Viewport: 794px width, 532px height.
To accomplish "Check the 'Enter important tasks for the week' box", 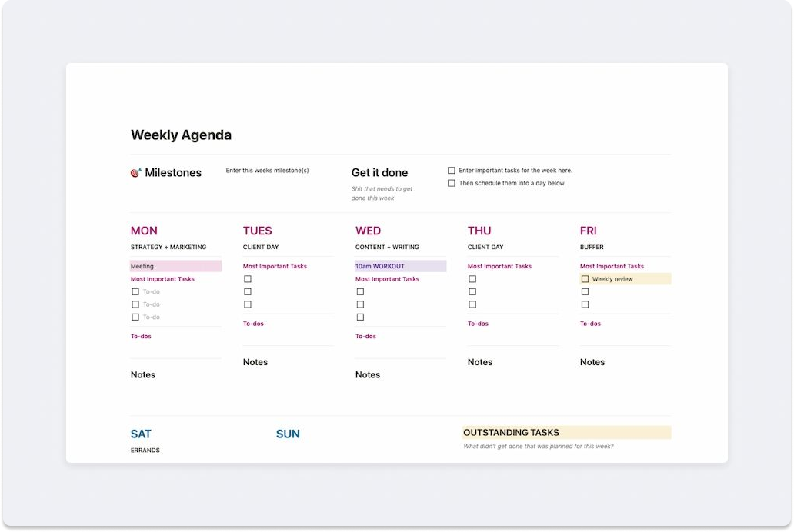I will tap(452, 171).
